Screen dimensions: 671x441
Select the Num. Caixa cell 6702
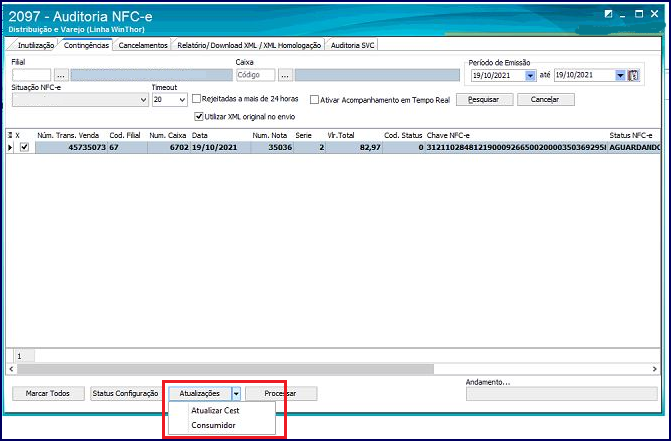tap(169, 147)
